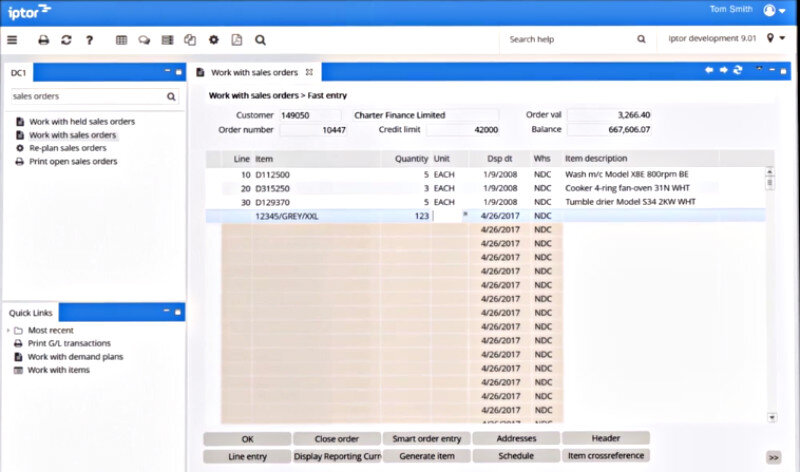The image size is (800, 472).
Task: Close the Work with sales orders tab
Action: pos(309,72)
